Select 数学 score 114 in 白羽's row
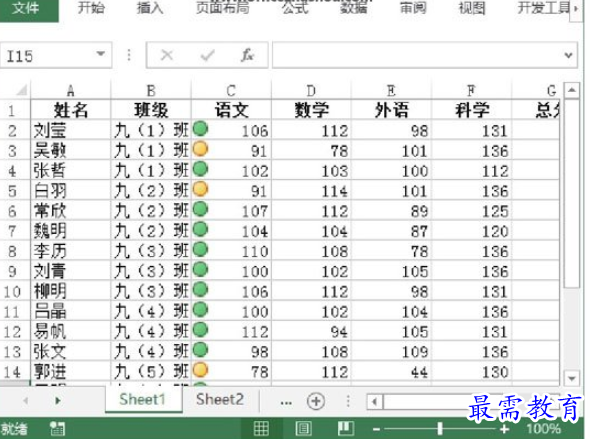Viewport: 590px width, 439px height. [x=311, y=191]
